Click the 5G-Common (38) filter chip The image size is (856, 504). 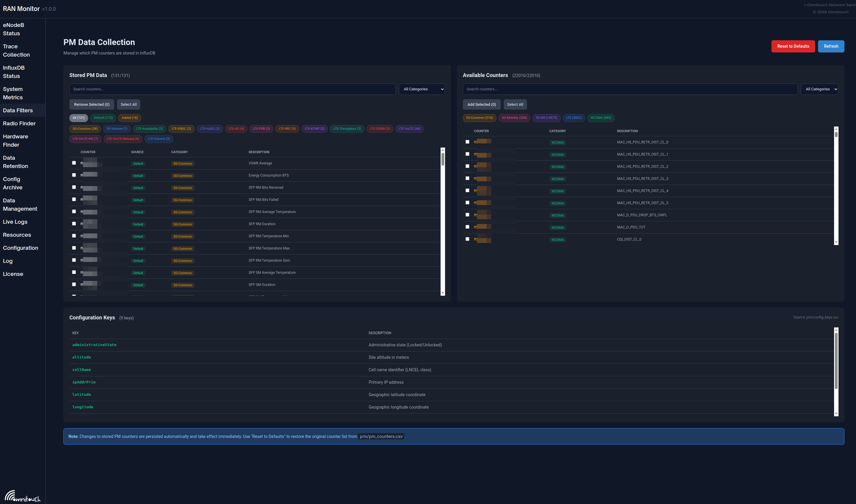85,129
